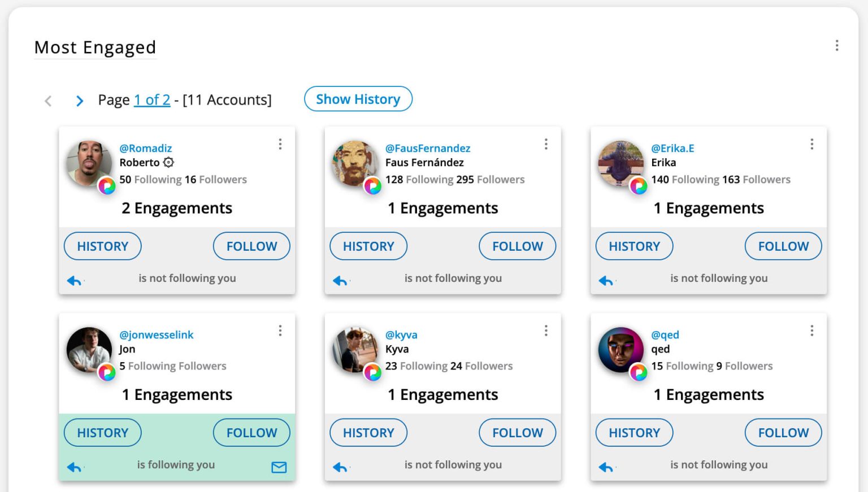The width and height of the screenshot is (868, 492).
Task: Go to next page with right chevron
Action: (x=80, y=101)
